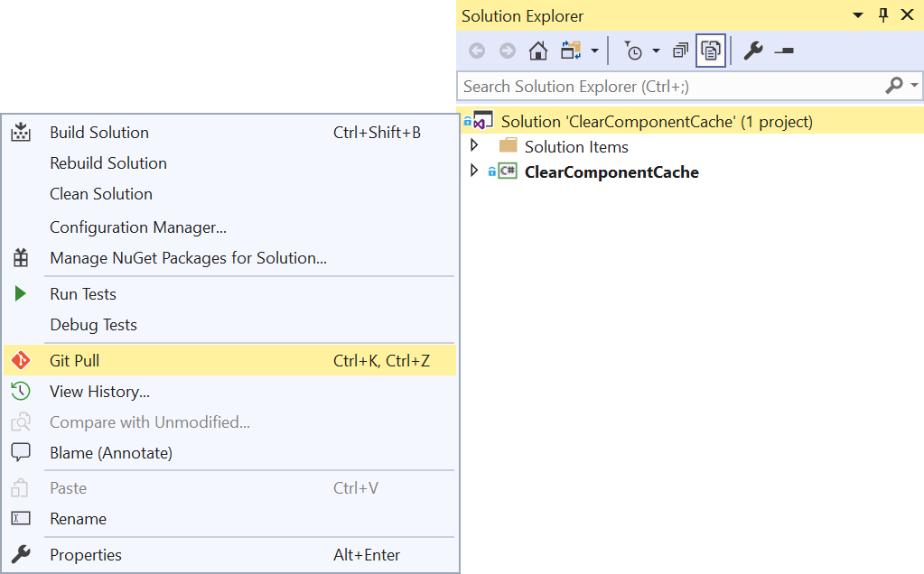Close the Solution Explorer panel
The image size is (924, 574).
coord(908,15)
